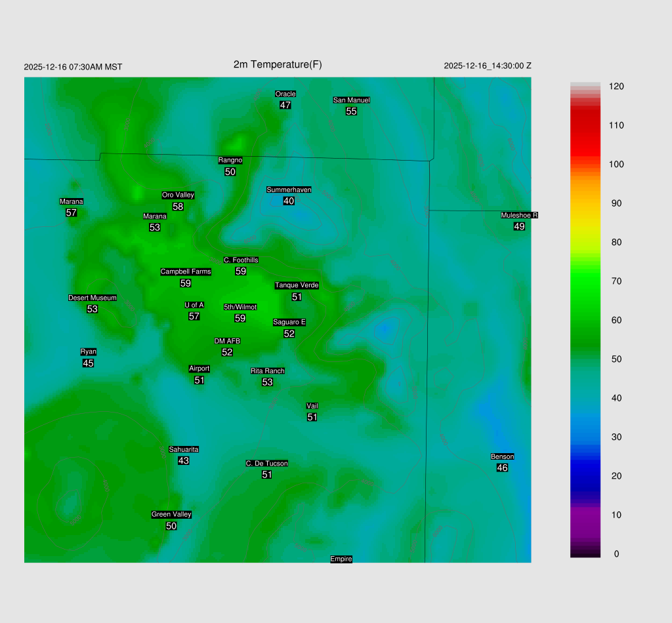Click the DM AFB station label
Viewport: 672px width, 623px height.
pyautogui.click(x=227, y=341)
